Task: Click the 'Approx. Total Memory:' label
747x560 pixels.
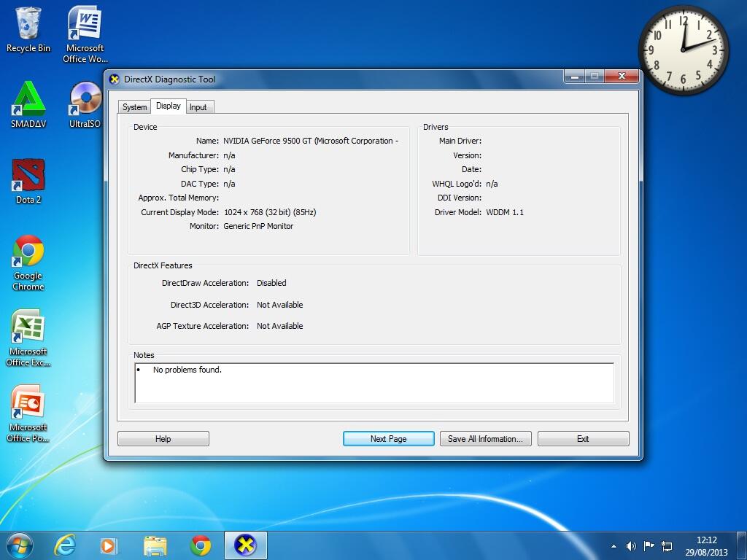Action: pyautogui.click(x=179, y=198)
